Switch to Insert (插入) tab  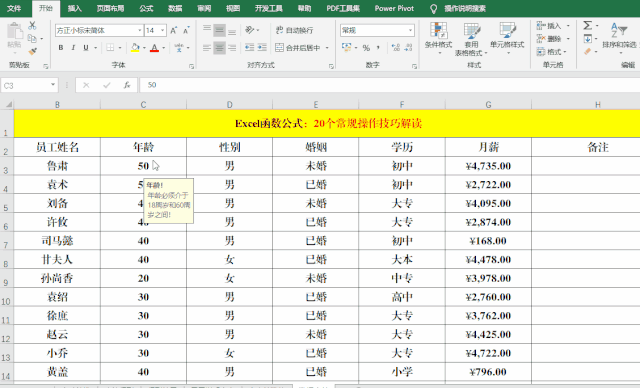[74, 8]
